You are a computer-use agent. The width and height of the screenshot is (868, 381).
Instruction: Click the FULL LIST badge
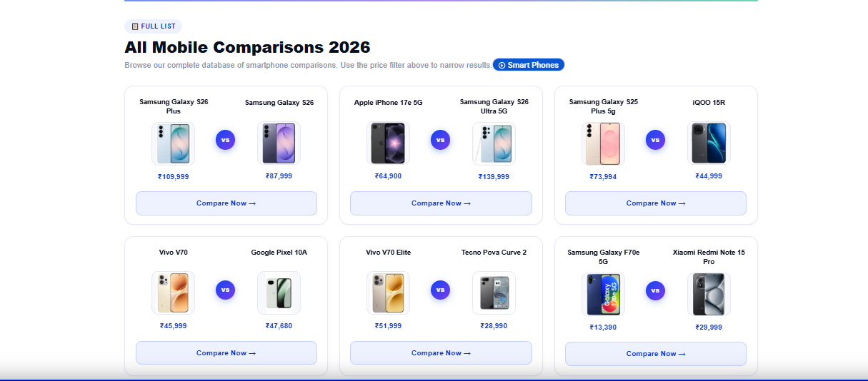(153, 26)
